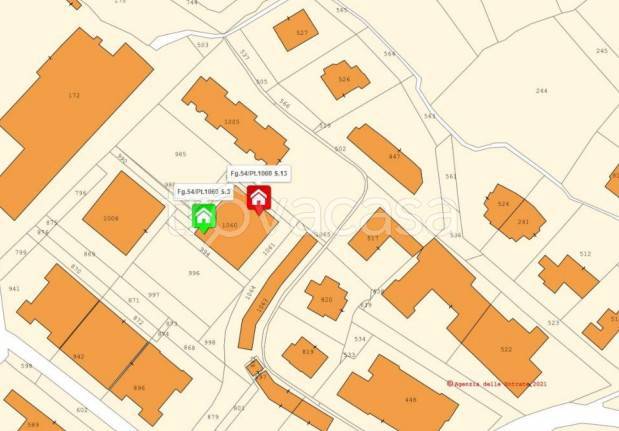Click building parcel 820

326,298
